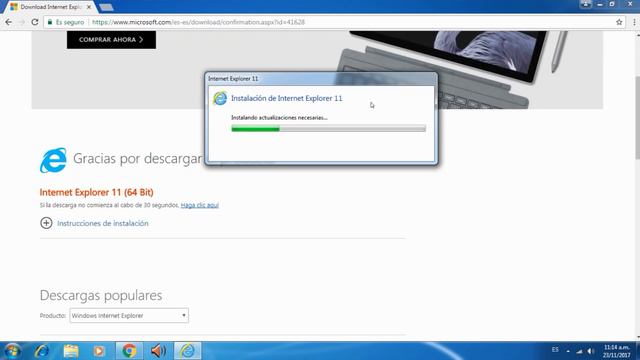Click the green secure padlock icon
The width and height of the screenshot is (640, 360).
click(x=50, y=22)
